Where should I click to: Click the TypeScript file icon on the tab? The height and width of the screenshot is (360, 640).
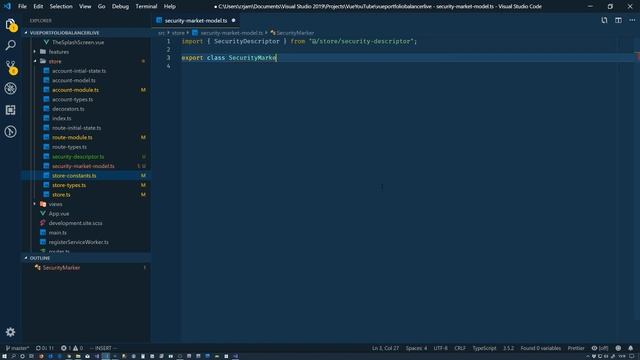[159, 20]
